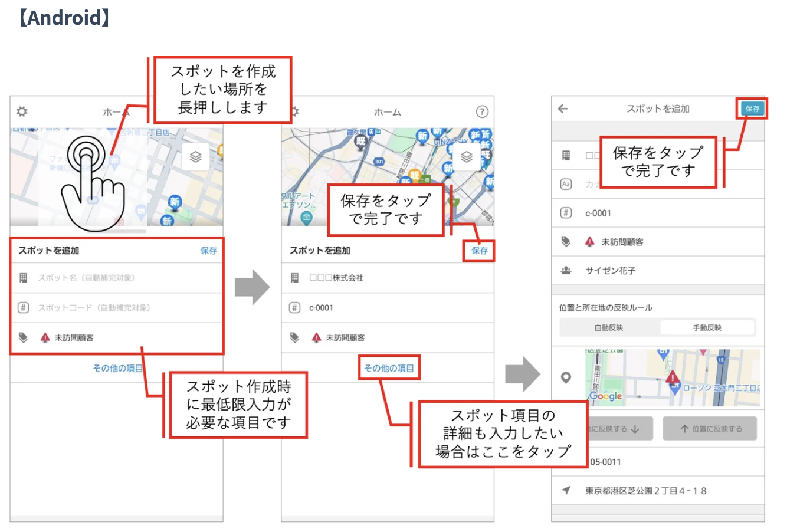787x532 pixels.
Task: Focus the スポットコード（自動補完対象） field
Action: point(117,308)
